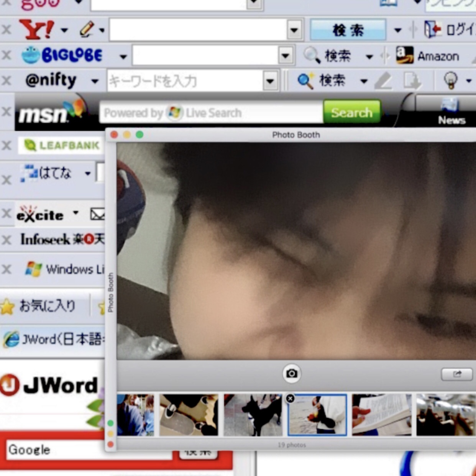Close the MSN toolbar with its X

(7, 112)
